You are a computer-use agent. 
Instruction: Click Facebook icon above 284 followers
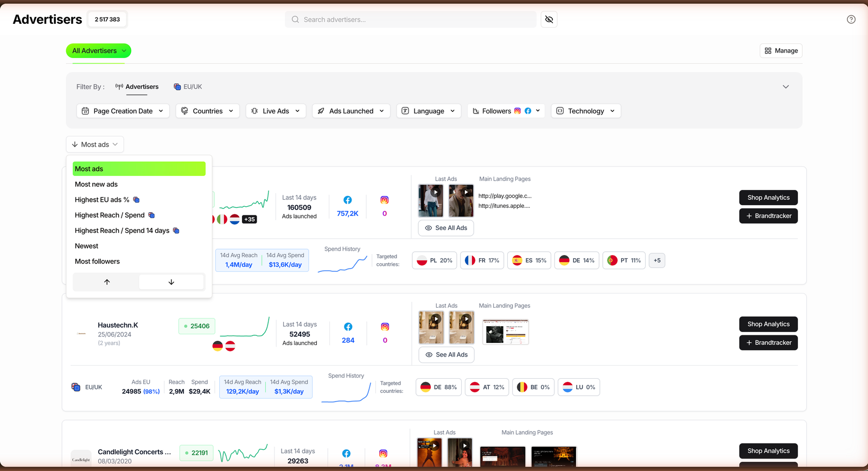point(348,327)
